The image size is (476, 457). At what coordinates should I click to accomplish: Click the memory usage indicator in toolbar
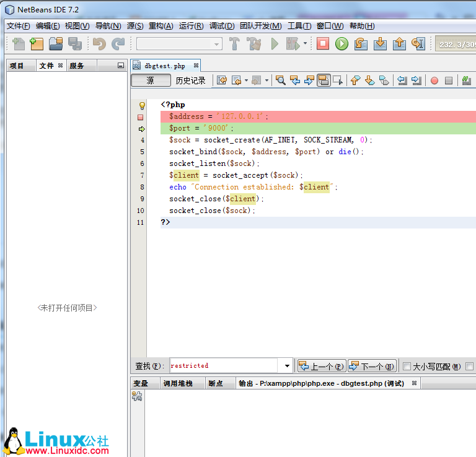pos(456,44)
